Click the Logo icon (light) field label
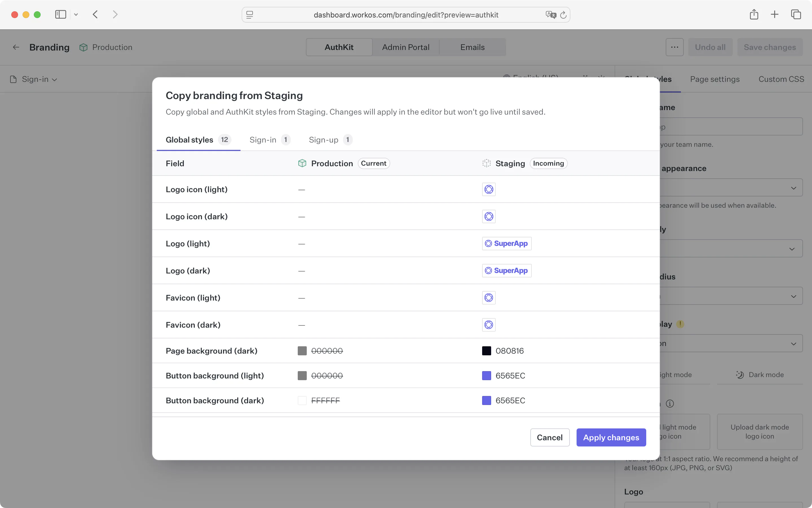This screenshot has width=812, height=508. tap(197, 189)
